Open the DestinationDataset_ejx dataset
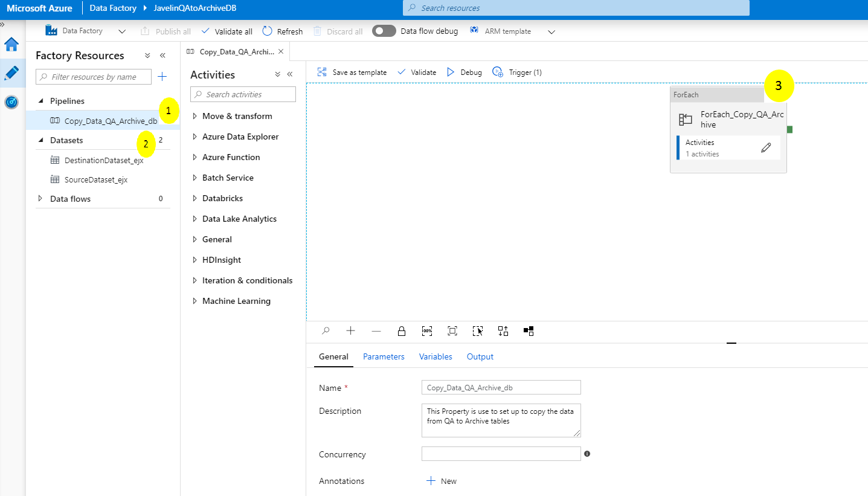Screen dimensions: 868x496 pyautogui.click(x=103, y=160)
